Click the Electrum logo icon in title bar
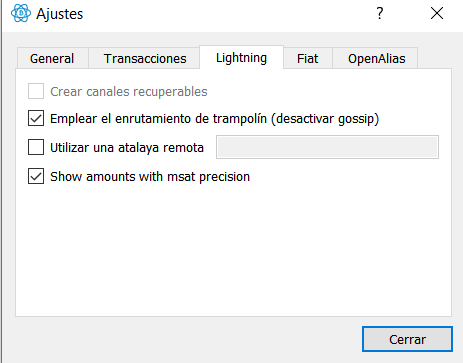 tap(21, 13)
